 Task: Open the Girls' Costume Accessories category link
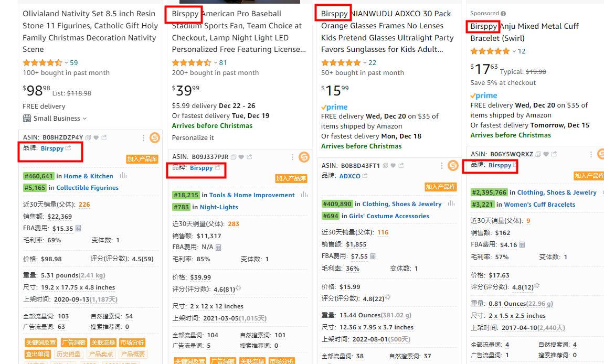[389, 216]
